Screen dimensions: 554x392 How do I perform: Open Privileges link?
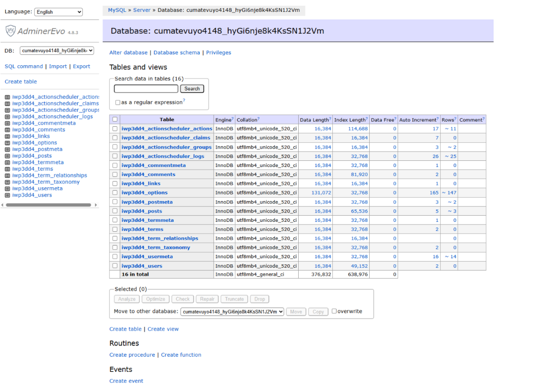[218, 53]
